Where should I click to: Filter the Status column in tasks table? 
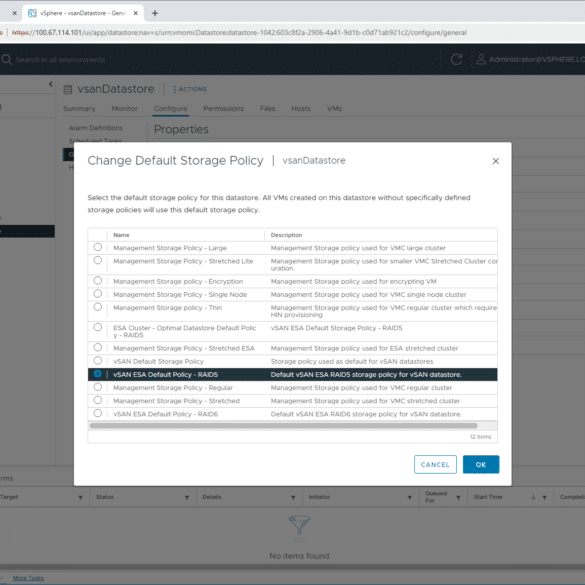point(187,498)
